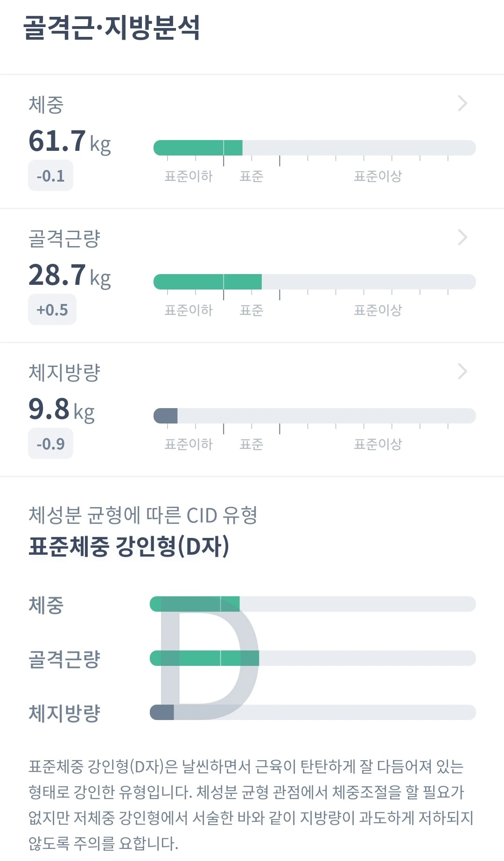Image resolution: width=504 pixels, height=861 pixels.
Task: Expand 체지방량 row chevron arrow
Action: pyautogui.click(x=462, y=371)
